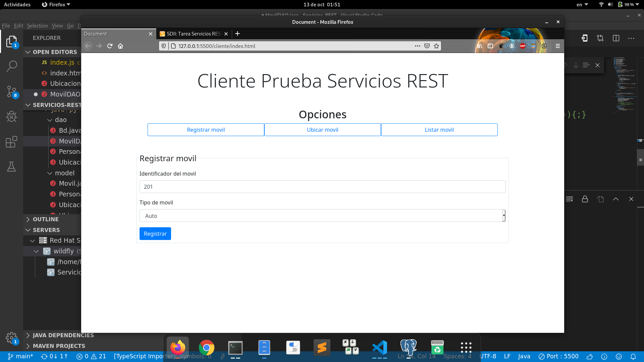Open the Selection menu in VS Code
This screenshot has width=644, height=362.
37,26
